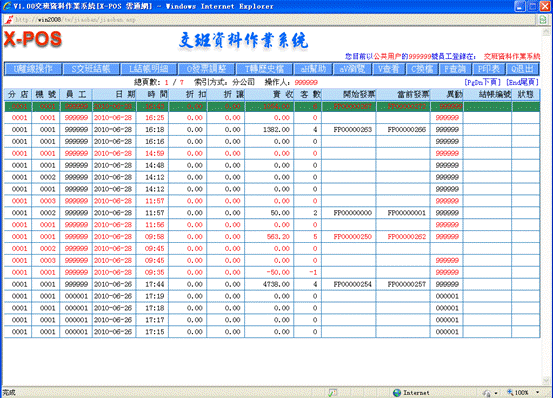Click the X-POS logo
This screenshot has width=553, height=398.
tap(33, 39)
